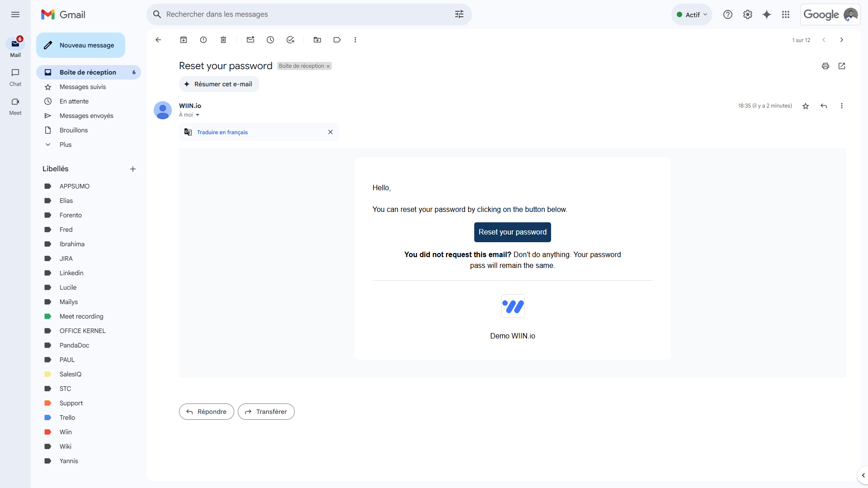Open the Meet recording label
Viewport: 868px width, 488px height.
(x=88, y=316)
